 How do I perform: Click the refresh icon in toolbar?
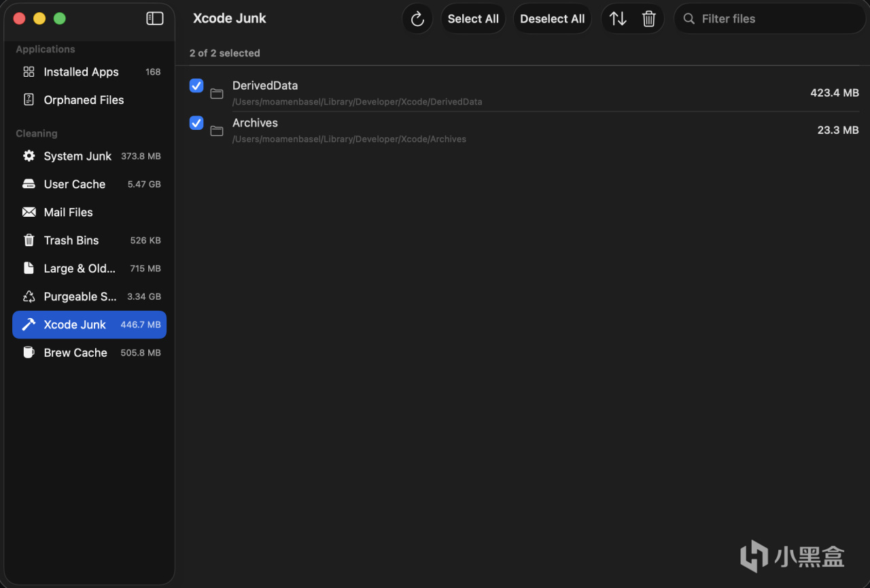click(x=417, y=19)
